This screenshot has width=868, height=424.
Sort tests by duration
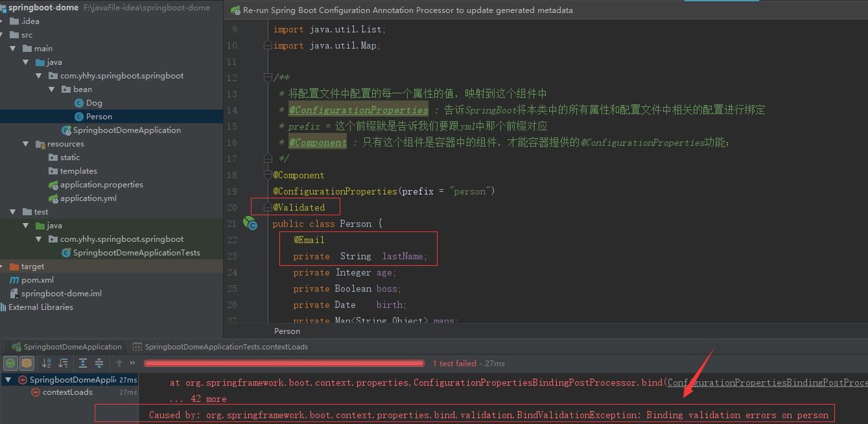(x=62, y=363)
